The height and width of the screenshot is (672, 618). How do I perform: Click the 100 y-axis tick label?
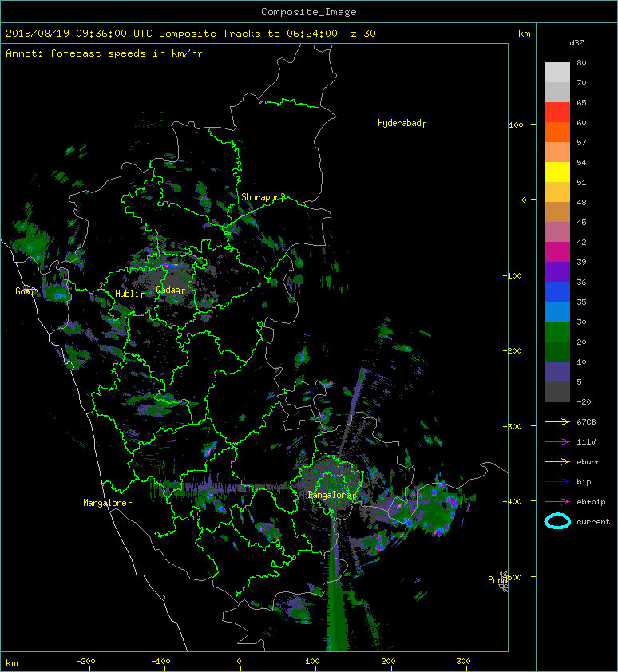pos(516,125)
